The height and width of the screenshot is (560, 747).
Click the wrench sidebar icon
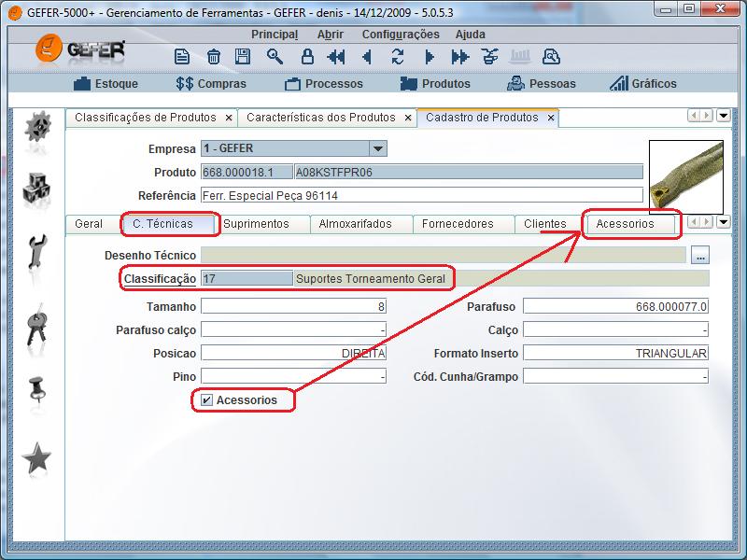coord(36,253)
